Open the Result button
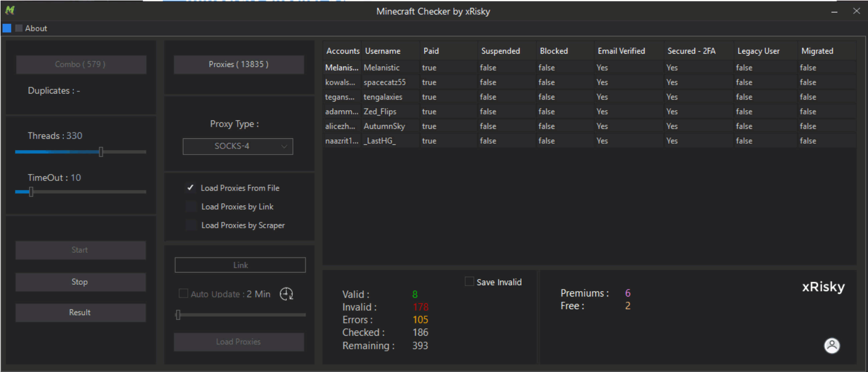This screenshot has height=372, width=868. [x=80, y=313]
